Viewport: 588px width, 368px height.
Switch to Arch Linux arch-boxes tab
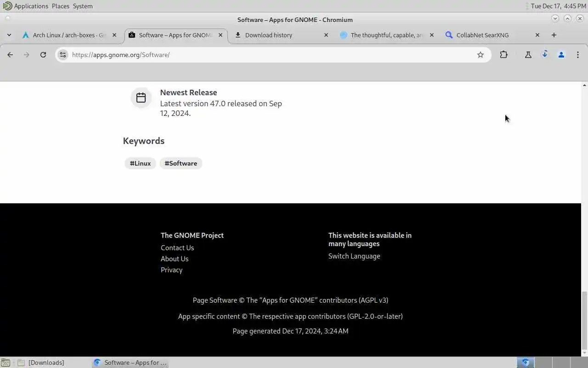coord(69,35)
